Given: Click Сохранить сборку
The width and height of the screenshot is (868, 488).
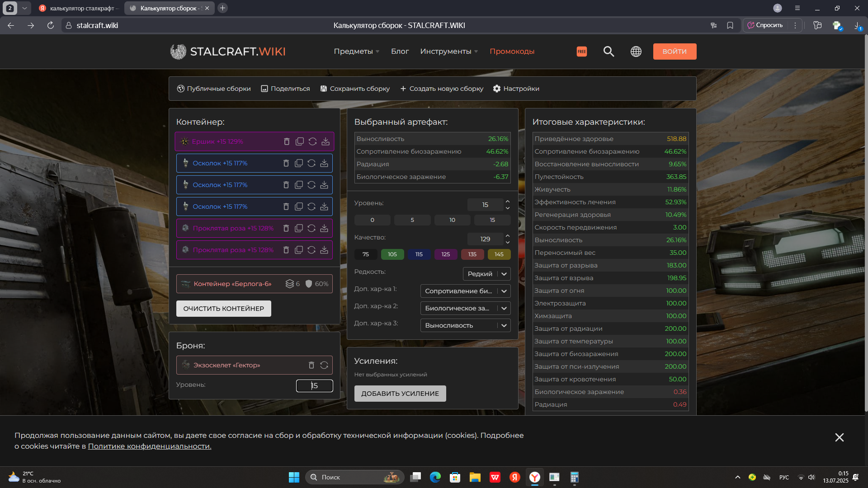Looking at the screenshot, I should (x=355, y=89).
